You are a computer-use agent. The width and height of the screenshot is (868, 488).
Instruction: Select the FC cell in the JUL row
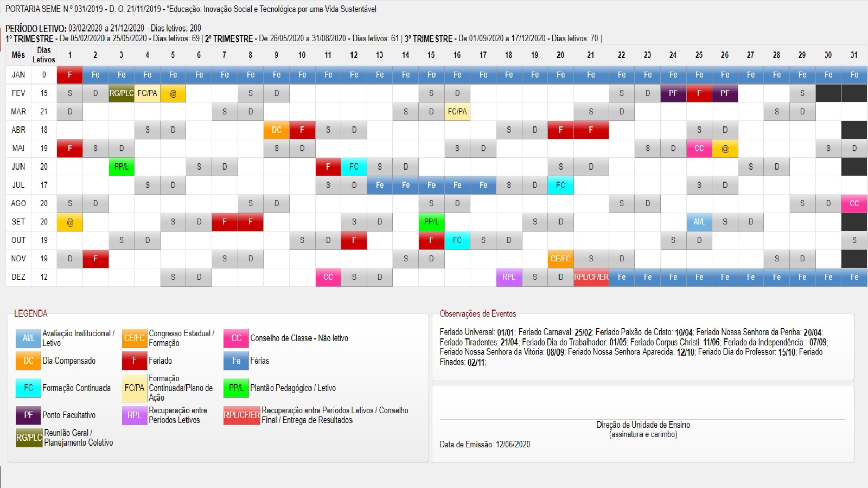[560, 185]
